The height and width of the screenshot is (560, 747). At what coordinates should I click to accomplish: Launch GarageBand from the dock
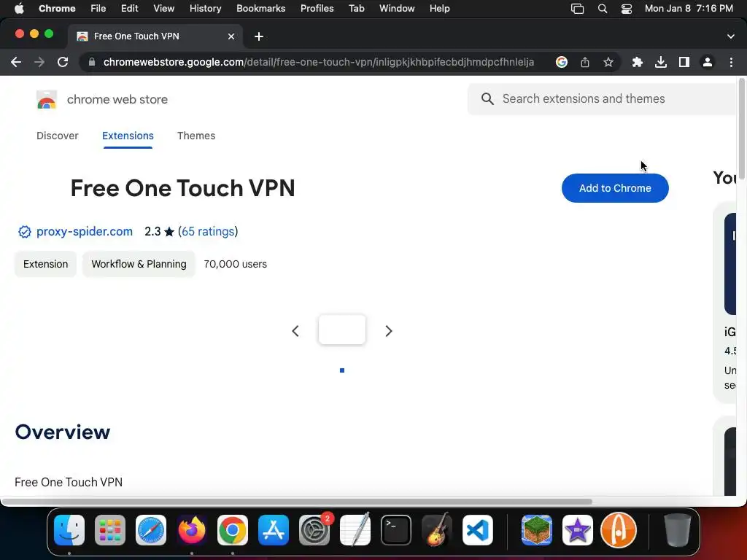(437, 530)
